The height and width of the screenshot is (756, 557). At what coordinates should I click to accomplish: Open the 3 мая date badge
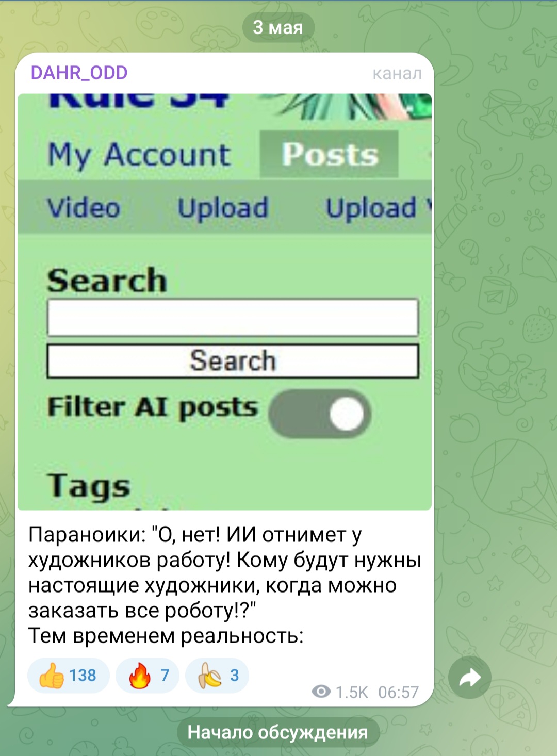click(x=278, y=27)
